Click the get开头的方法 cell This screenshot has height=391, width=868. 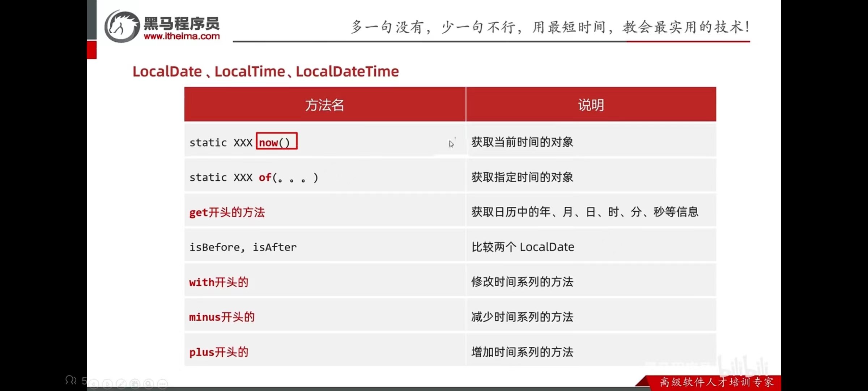tap(227, 212)
